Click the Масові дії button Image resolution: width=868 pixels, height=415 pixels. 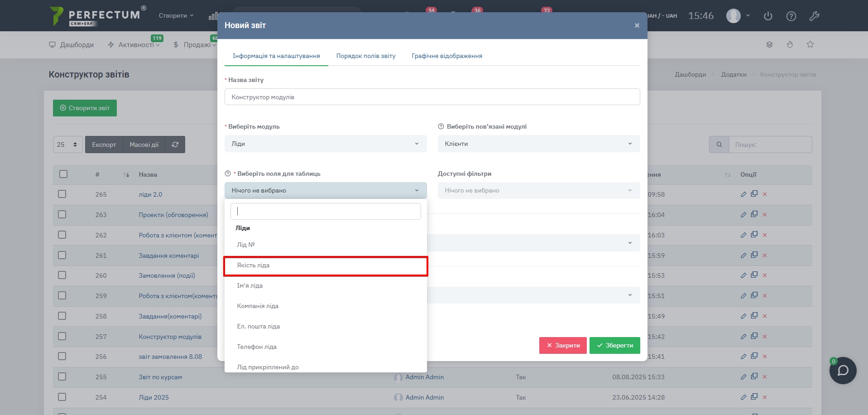click(x=144, y=145)
